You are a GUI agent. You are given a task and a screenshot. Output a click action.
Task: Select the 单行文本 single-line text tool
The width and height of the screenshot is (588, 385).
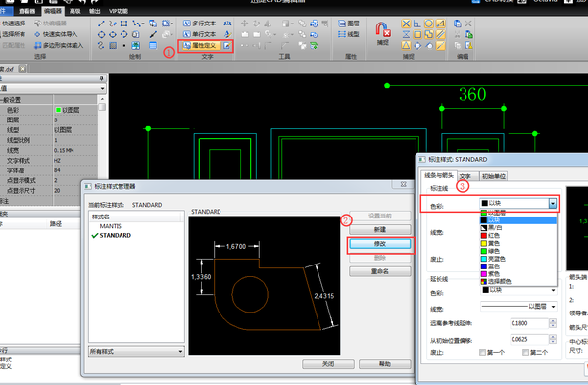click(x=200, y=34)
